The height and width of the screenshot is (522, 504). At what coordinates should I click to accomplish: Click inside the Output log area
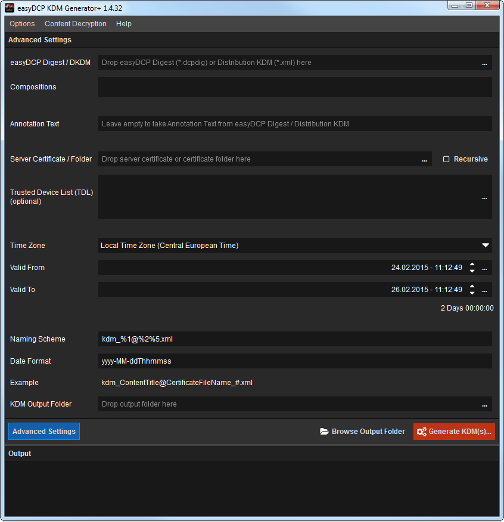[252, 489]
